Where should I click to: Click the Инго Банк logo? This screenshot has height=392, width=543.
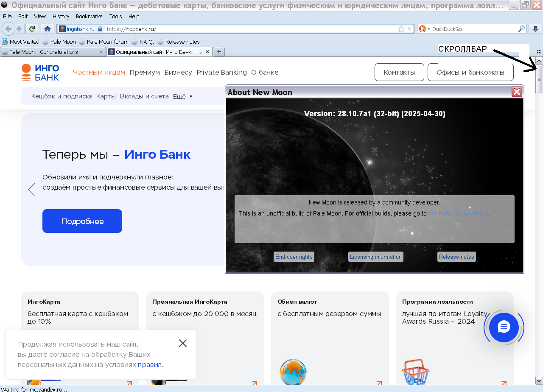tap(40, 72)
